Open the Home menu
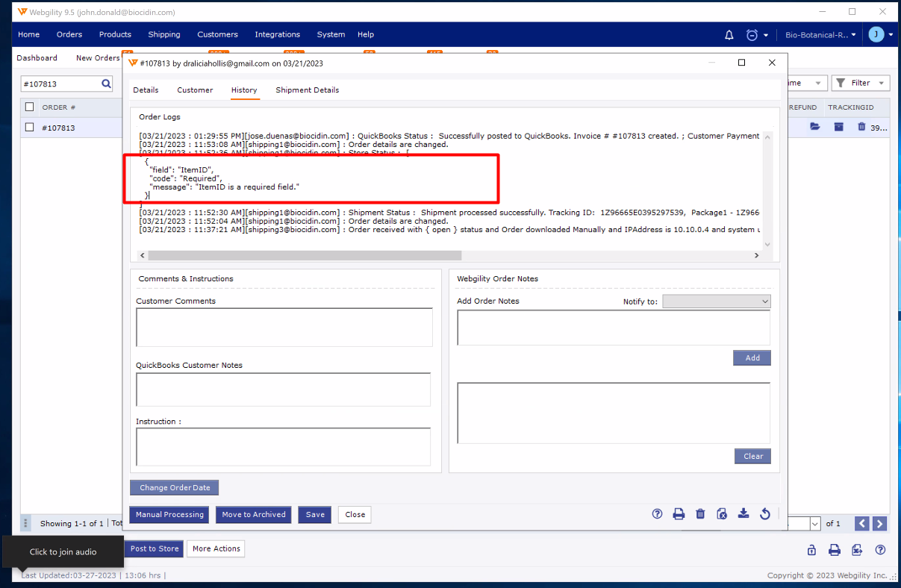The height and width of the screenshot is (588, 901). pyautogui.click(x=29, y=34)
